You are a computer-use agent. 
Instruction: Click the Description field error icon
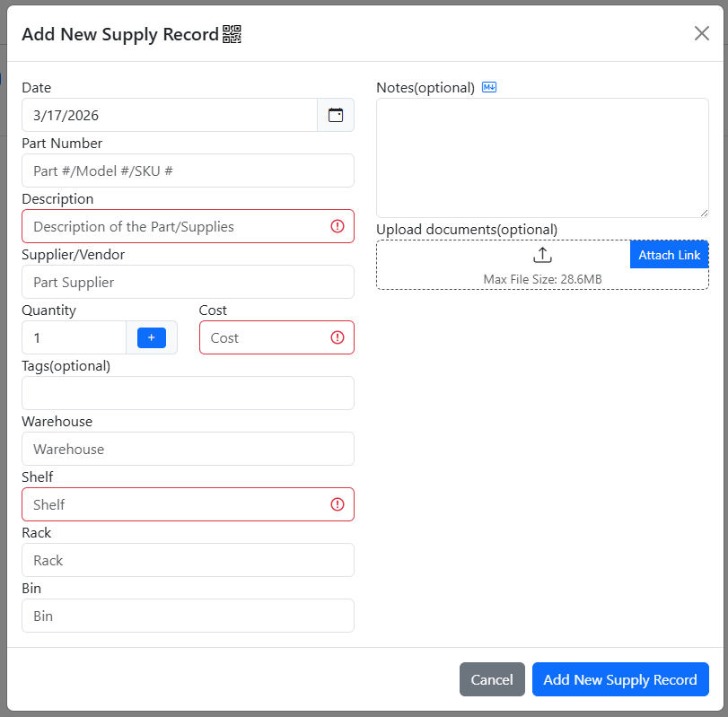[338, 226]
